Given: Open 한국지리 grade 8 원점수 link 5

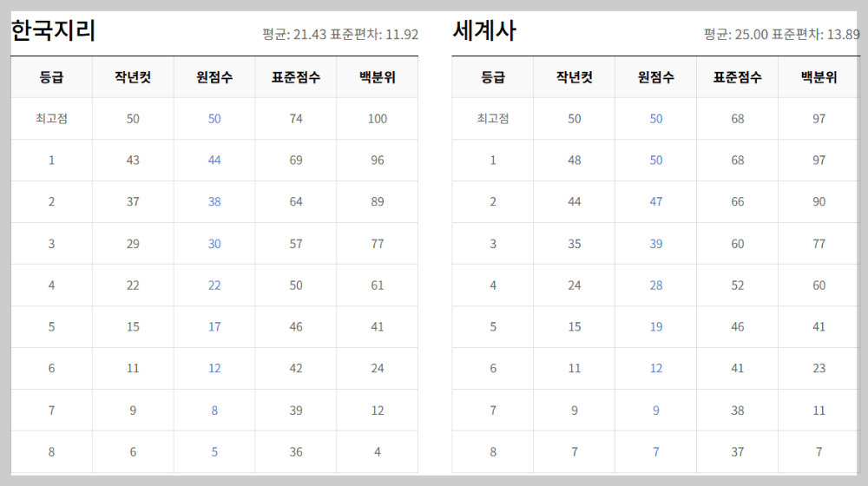Looking at the screenshot, I should [214, 451].
